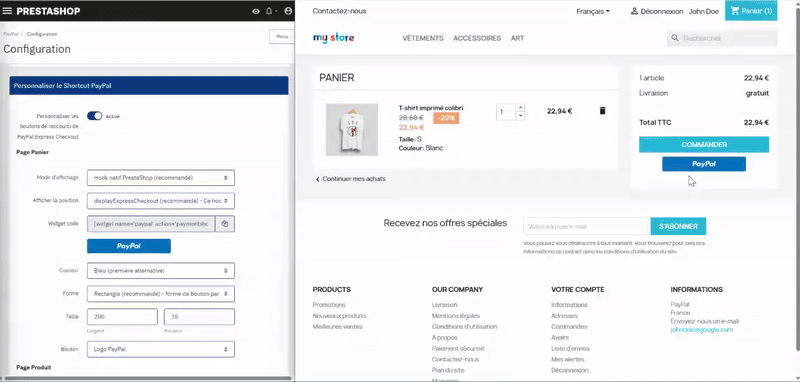Open the Bouton Logo PayPal dropdown

[161, 349]
